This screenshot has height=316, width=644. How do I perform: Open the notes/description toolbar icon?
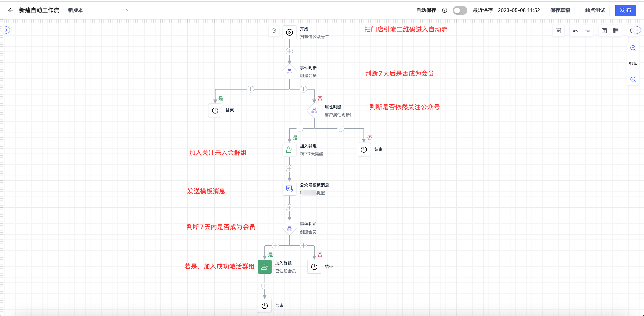coord(558,31)
